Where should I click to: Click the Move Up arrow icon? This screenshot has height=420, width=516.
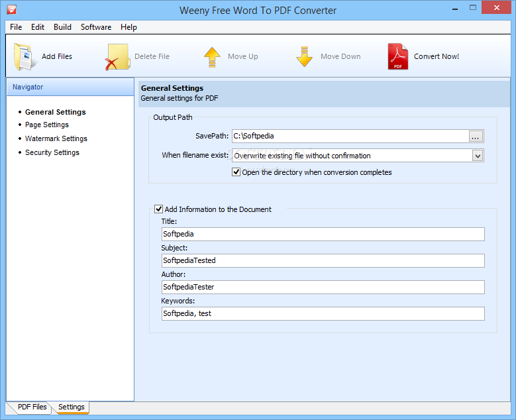[212, 57]
